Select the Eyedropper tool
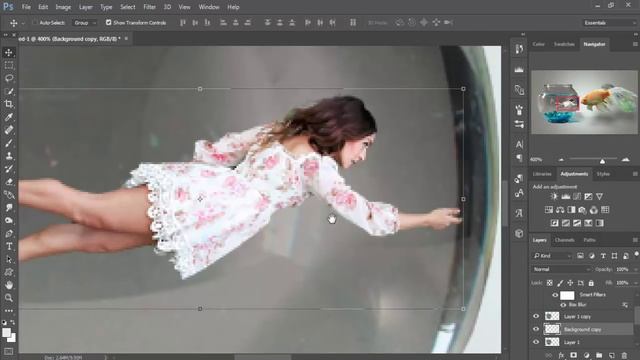This screenshot has height=360, width=640. coord(9,117)
